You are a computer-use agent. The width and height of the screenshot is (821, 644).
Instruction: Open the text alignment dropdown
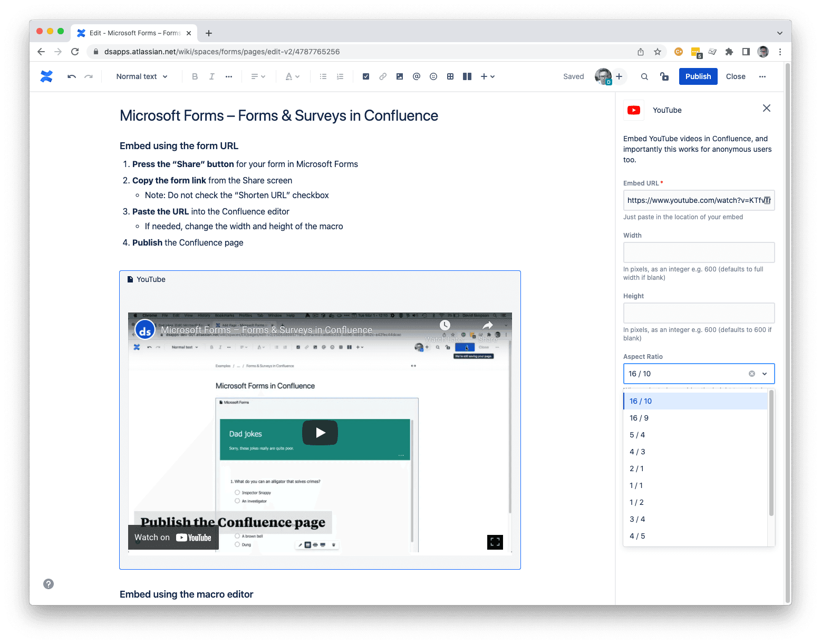[258, 76]
